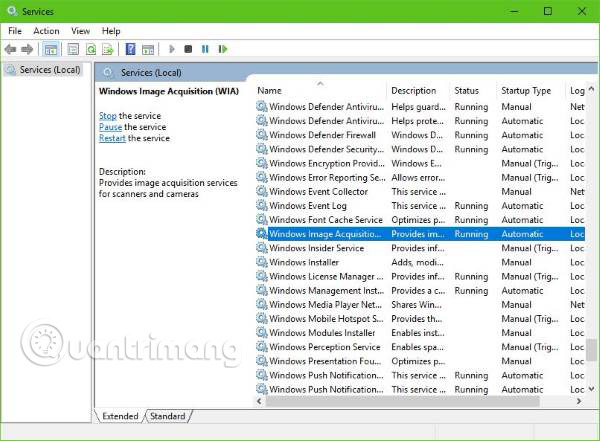
Task: Click gear icon of Windows Insider Service
Action: pos(262,248)
